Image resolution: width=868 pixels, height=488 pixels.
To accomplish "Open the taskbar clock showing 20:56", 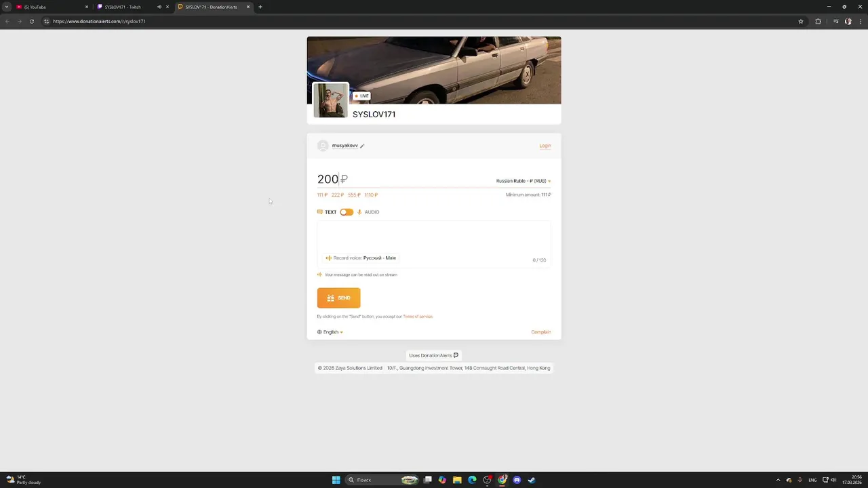I will click(x=852, y=480).
